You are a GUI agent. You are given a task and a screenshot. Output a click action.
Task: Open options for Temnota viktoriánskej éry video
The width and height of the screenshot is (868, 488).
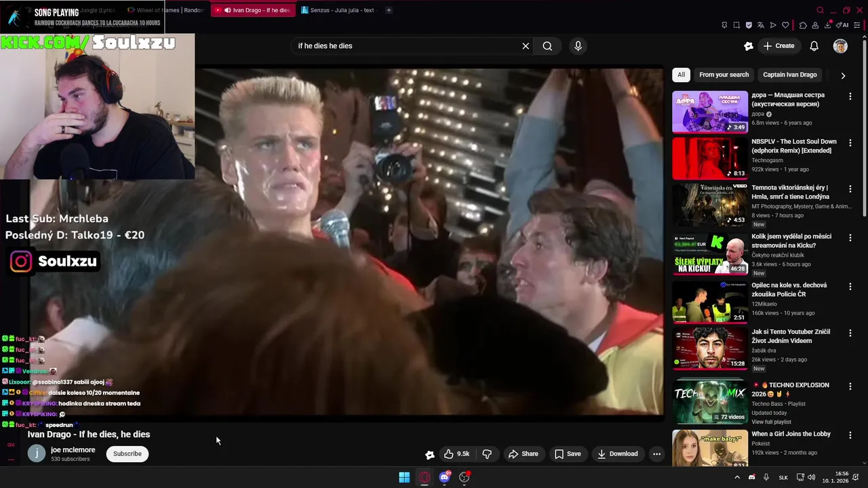850,188
